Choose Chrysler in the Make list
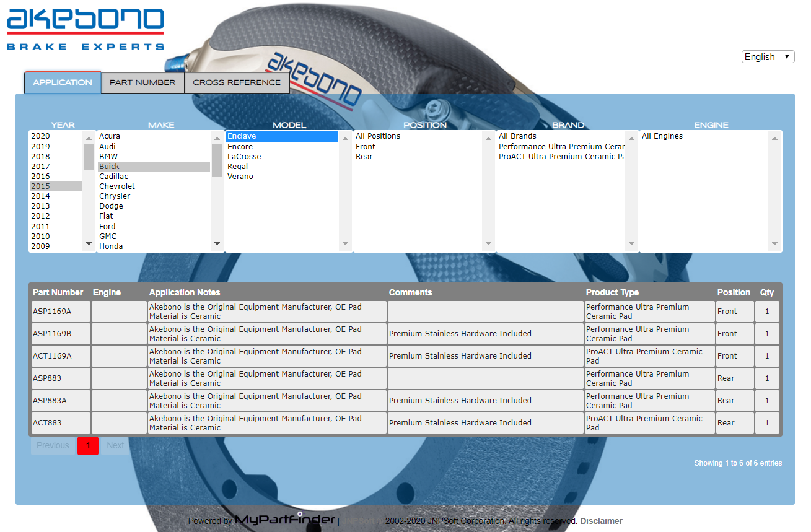 tap(154, 196)
